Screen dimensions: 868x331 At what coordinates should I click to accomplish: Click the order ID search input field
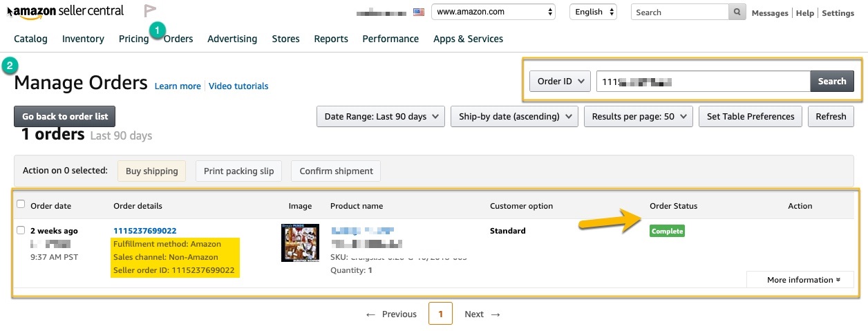703,81
